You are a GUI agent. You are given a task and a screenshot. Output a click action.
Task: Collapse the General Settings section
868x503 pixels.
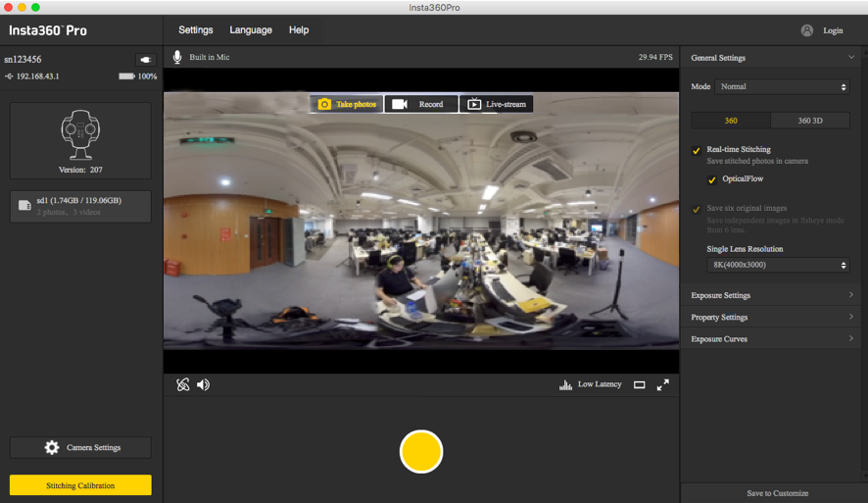(771, 58)
